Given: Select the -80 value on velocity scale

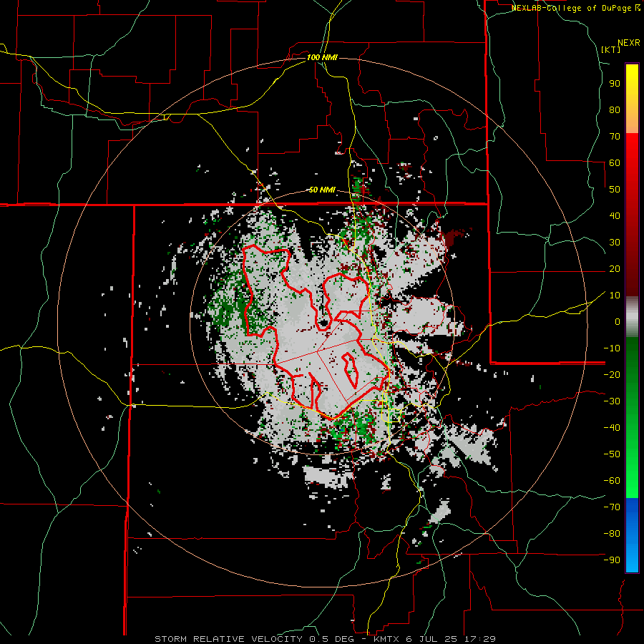Looking at the screenshot, I should point(612,534).
